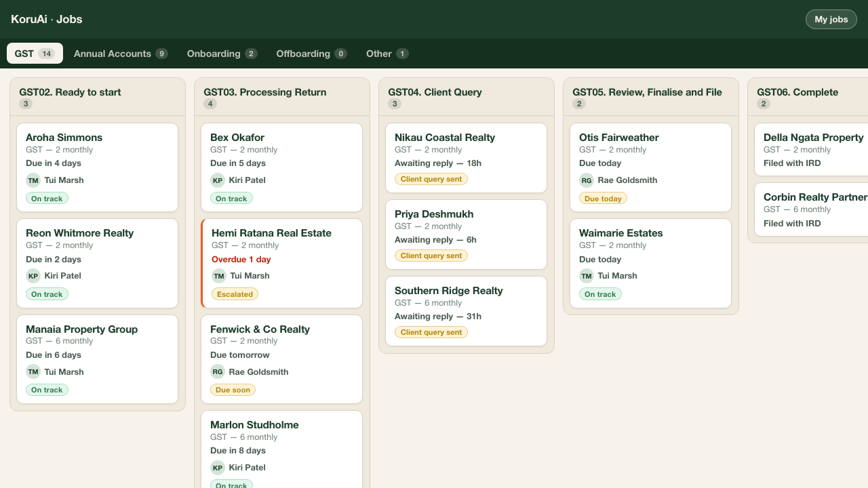The image size is (868, 488).
Task: Open the Hemi Ratana Real Estate card
Action: [282, 263]
